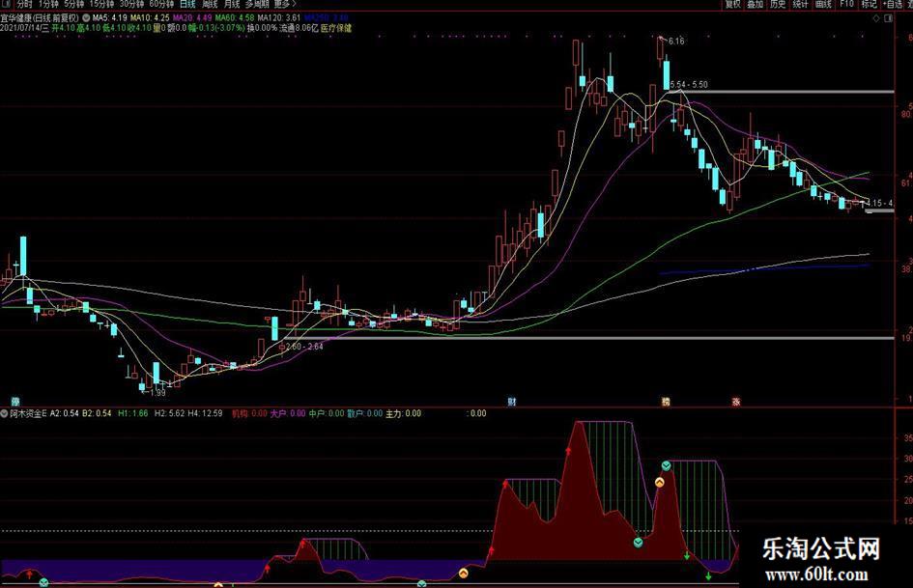Select the 1分钟 period tab
The width and height of the screenshot is (913, 588).
point(48,4)
